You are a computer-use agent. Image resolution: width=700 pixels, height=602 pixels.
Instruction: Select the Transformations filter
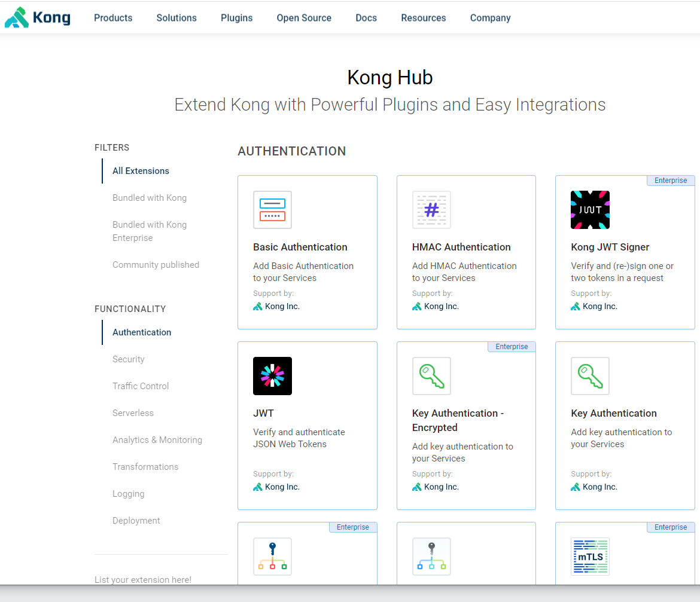[145, 466]
